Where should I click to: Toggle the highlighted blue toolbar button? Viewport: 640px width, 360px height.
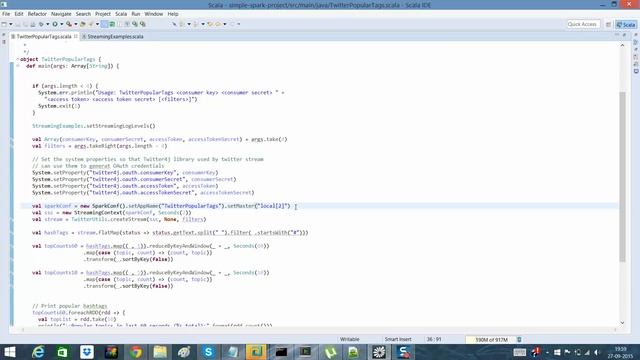(x=104, y=24)
